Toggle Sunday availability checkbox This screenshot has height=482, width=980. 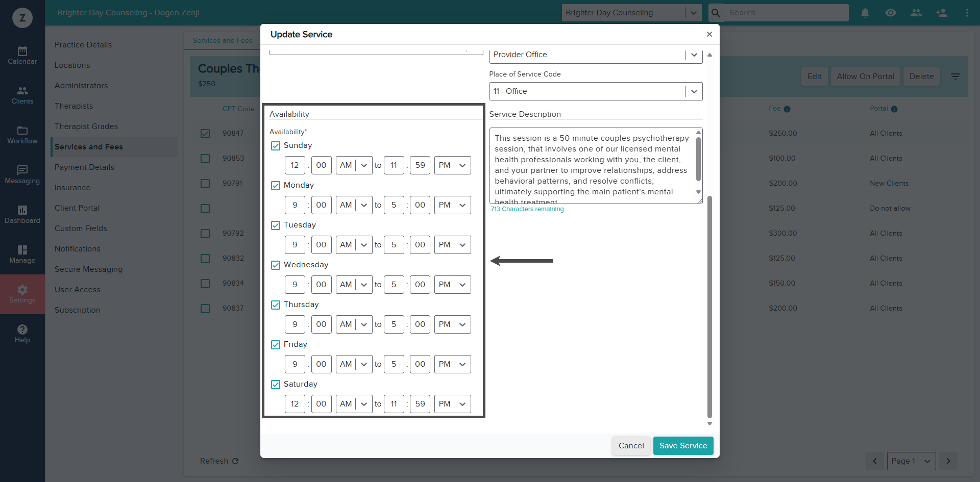pyautogui.click(x=276, y=146)
